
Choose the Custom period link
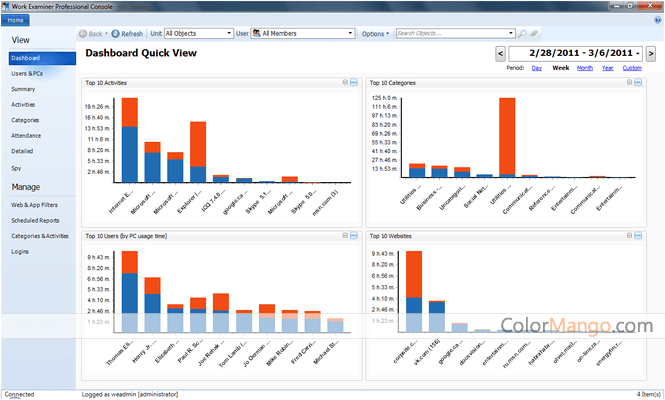tap(632, 68)
